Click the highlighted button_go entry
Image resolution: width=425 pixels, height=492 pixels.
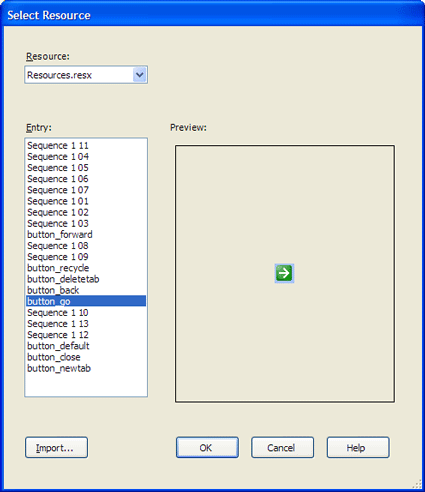click(86, 301)
